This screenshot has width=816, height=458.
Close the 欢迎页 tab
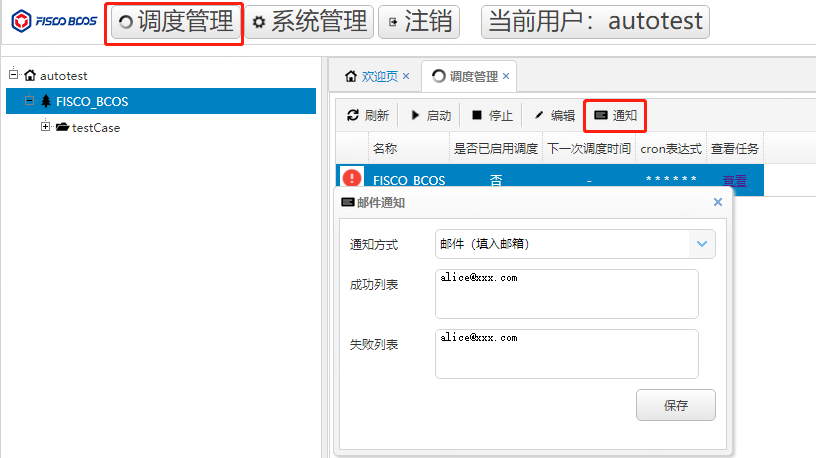pyautogui.click(x=406, y=76)
